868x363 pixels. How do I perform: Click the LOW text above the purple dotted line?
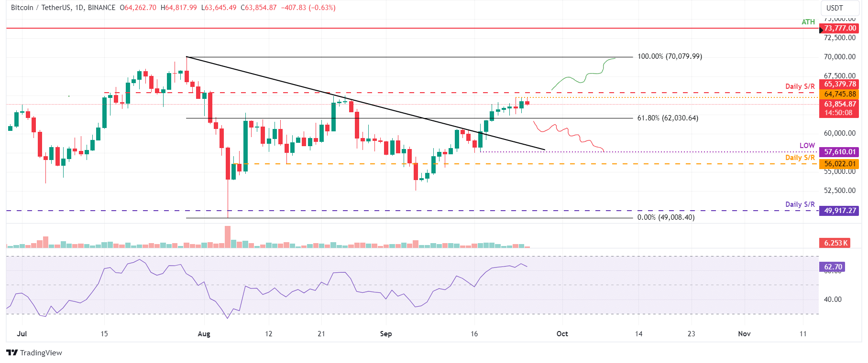point(807,146)
